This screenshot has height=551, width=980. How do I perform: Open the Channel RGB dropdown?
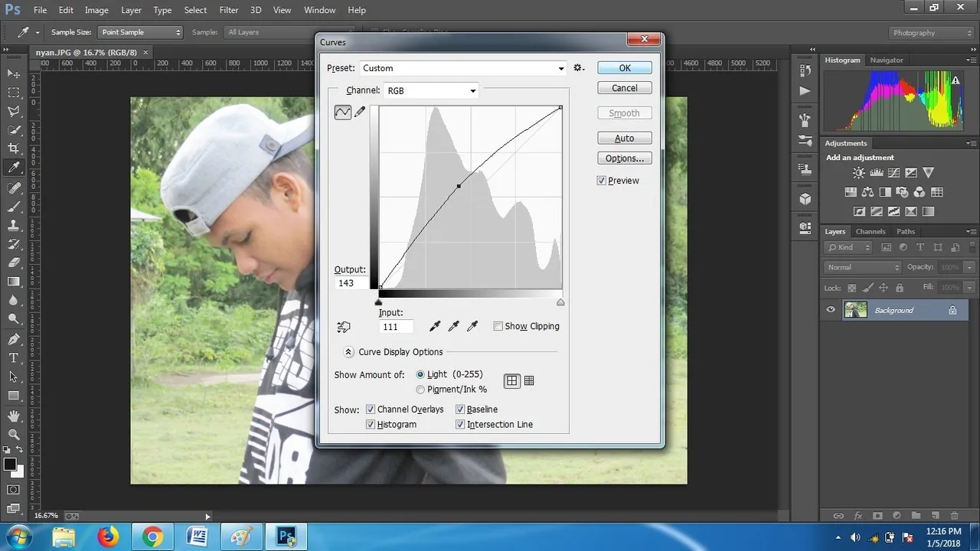pyautogui.click(x=431, y=90)
